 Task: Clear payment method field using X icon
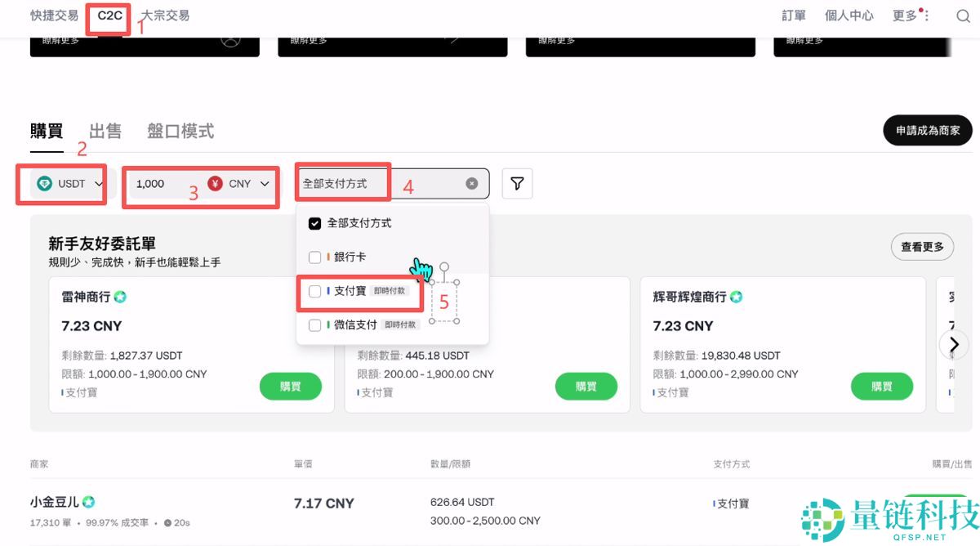point(471,183)
